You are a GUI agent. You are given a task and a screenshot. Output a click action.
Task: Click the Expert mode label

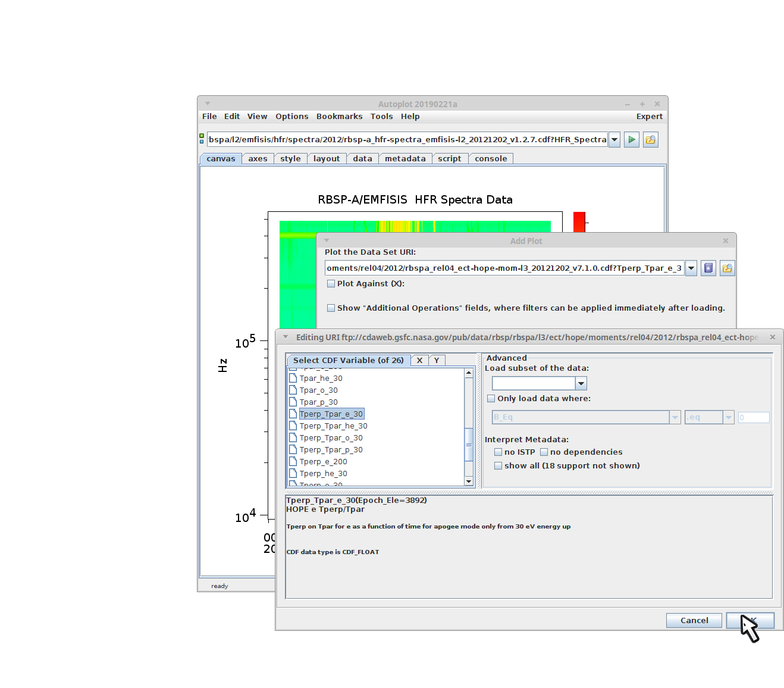coord(650,117)
